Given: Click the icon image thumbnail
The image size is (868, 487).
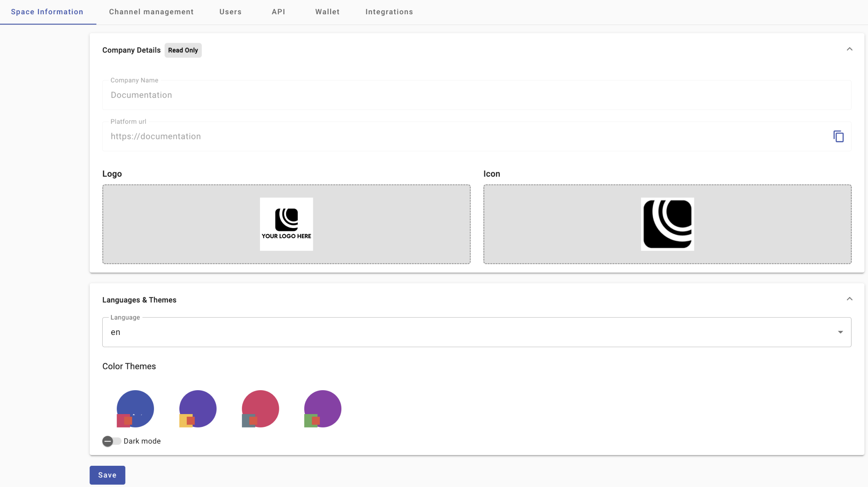Looking at the screenshot, I should click(667, 224).
